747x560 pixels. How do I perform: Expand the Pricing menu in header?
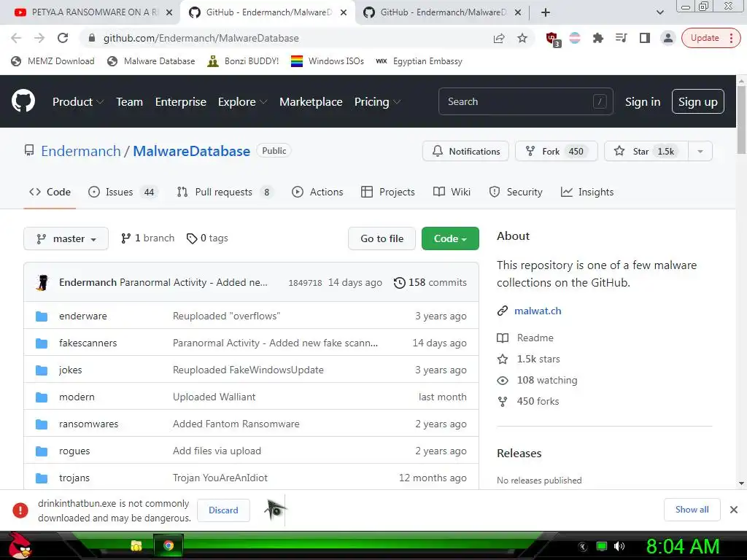point(377,102)
